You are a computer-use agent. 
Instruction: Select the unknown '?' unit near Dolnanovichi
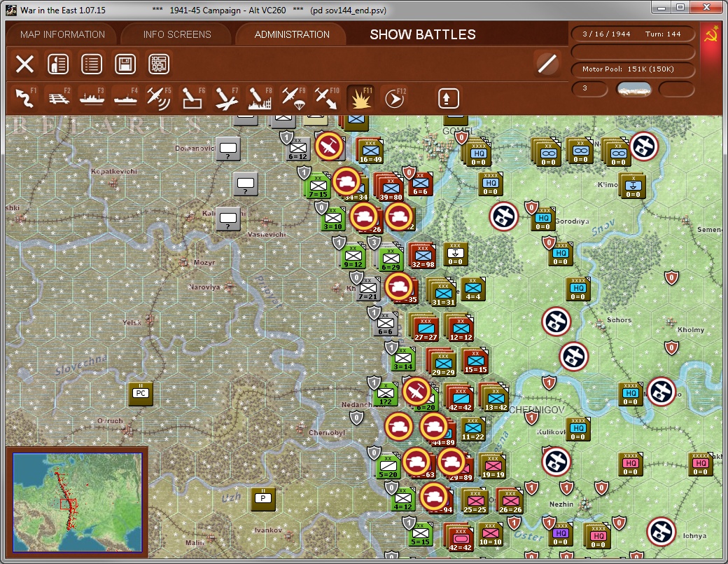(228, 150)
